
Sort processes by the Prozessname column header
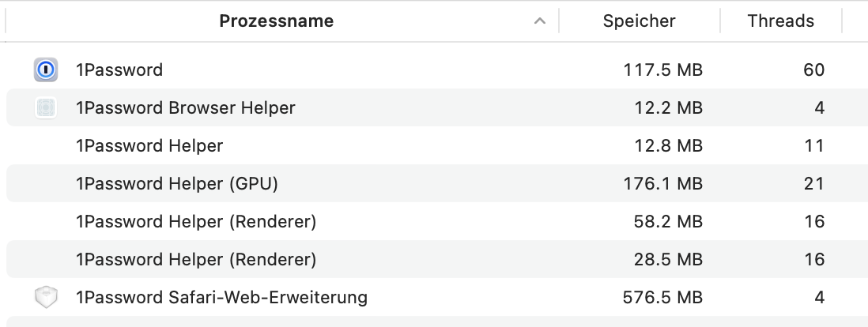click(x=276, y=21)
